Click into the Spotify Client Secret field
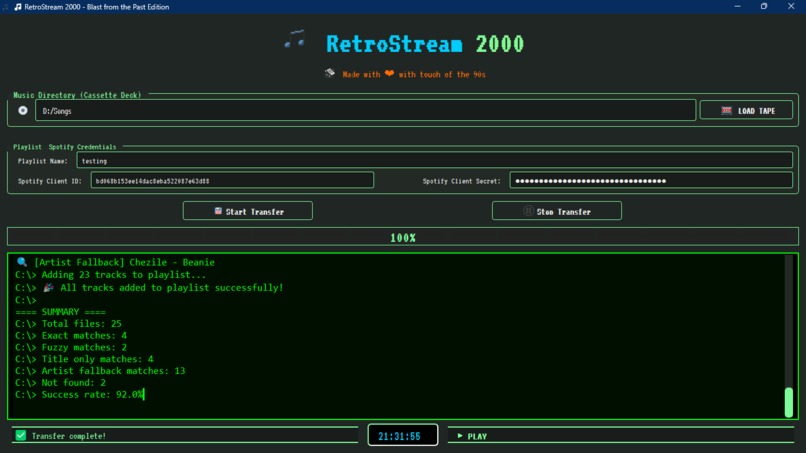Screen dimensions: 806x453 651,180
